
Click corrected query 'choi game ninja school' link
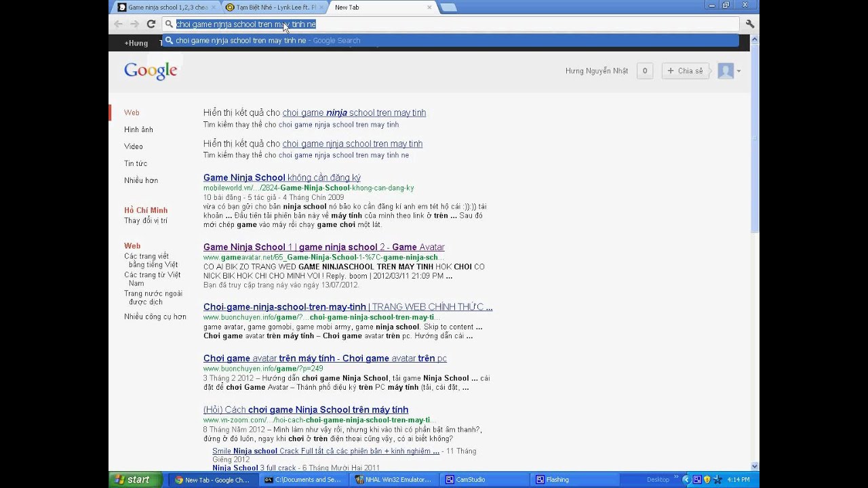pos(354,113)
